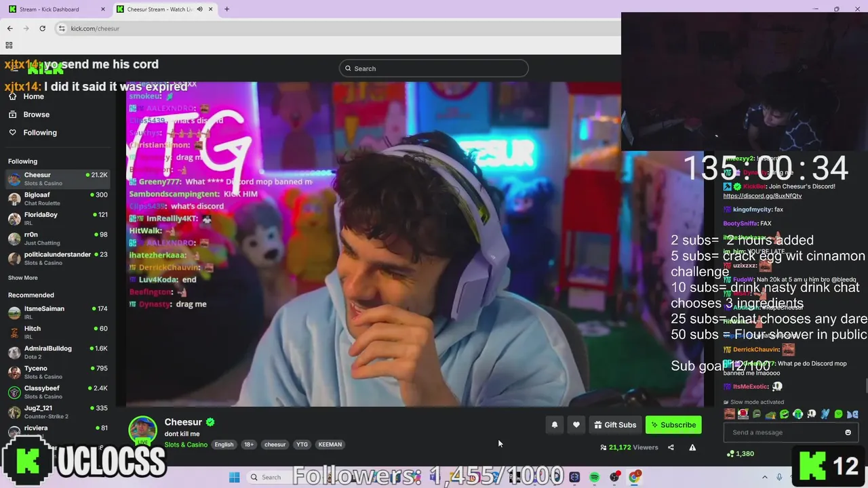Image resolution: width=868 pixels, height=488 pixels.
Task: Open AdmiralBulldog Dota 2 channel
Action: coord(58,352)
